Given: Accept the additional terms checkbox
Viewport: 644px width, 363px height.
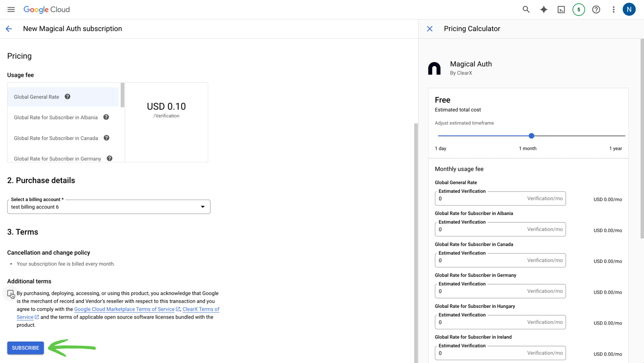Looking at the screenshot, I should (11, 293).
